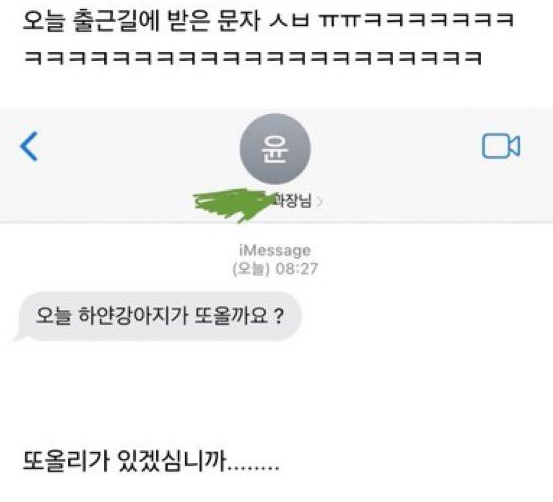Tap the blue back chevron
553x502 pixels.
click(x=29, y=146)
